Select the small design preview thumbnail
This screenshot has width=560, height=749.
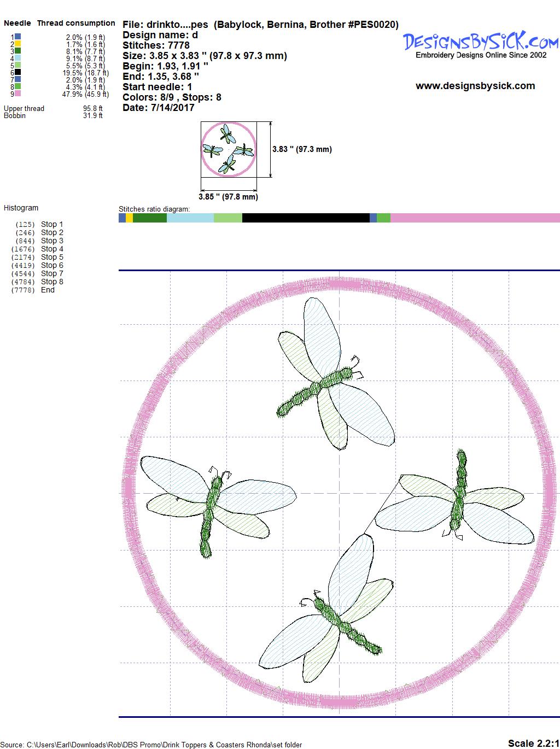click(x=228, y=149)
